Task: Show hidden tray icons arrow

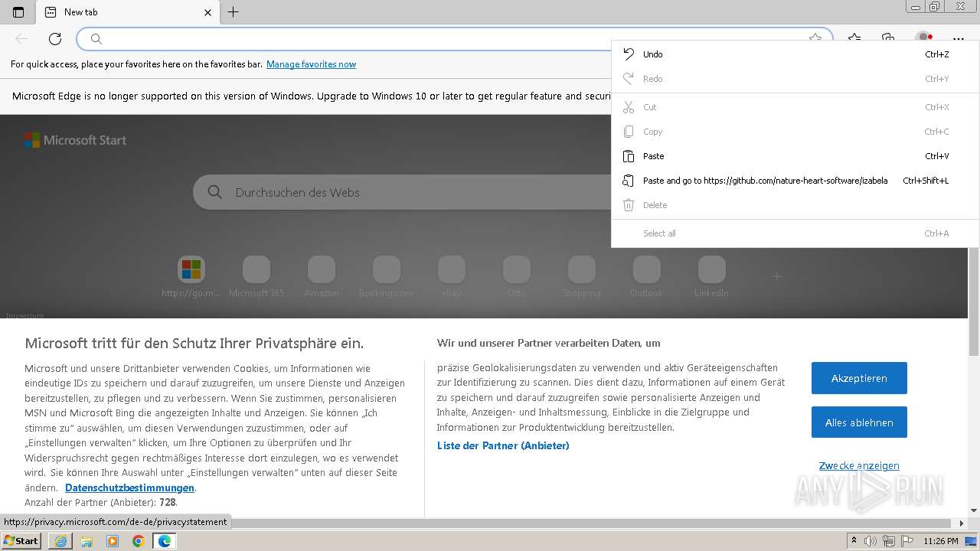Action: pyautogui.click(x=854, y=541)
